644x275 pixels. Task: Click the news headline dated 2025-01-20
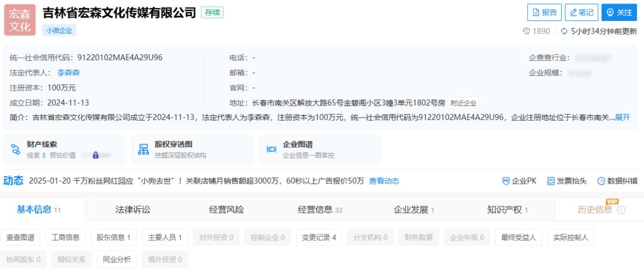(x=196, y=181)
